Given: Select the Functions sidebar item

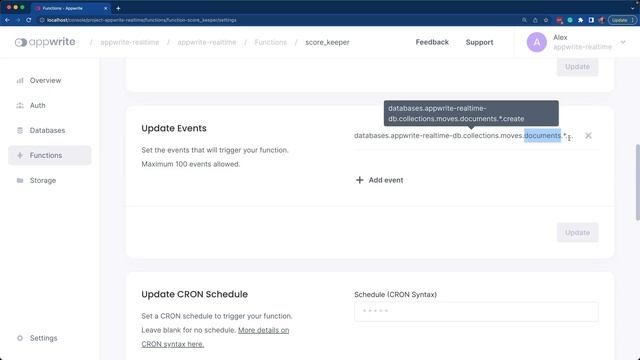Looking at the screenshot, I should click(x=49, y=155).
